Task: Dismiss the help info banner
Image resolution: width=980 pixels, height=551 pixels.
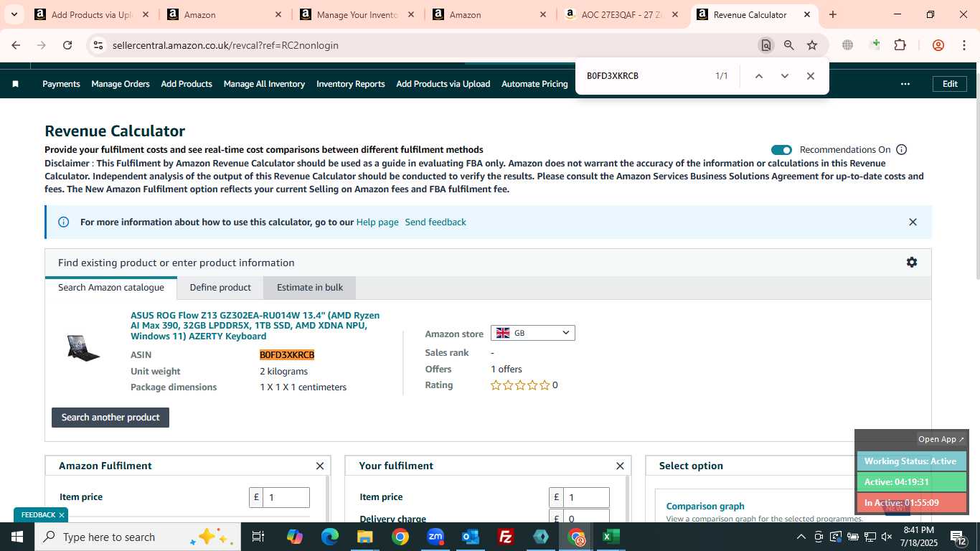Action: coord(913,222)
